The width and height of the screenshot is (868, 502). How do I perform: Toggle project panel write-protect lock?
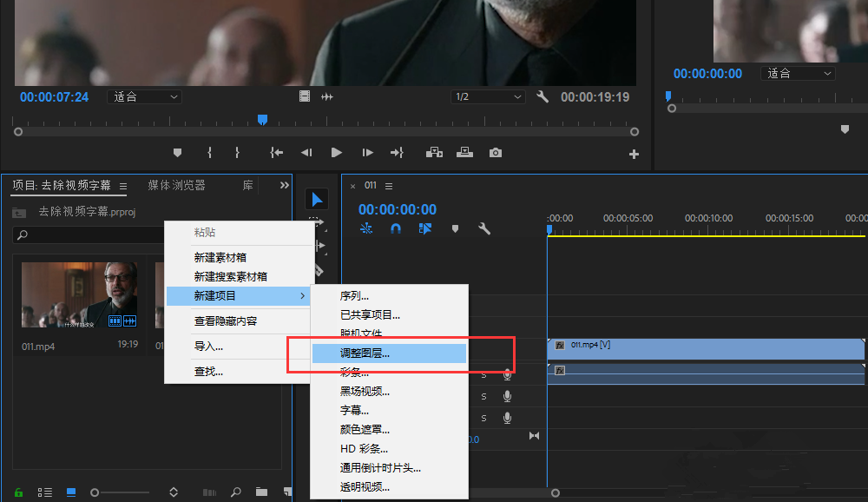click(17, 491)
